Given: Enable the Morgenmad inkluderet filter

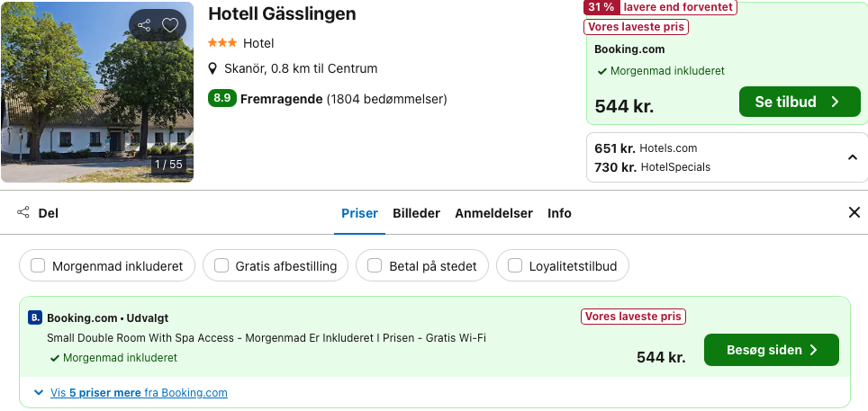Looking at the screenshot, I should (x=38, y=265).
